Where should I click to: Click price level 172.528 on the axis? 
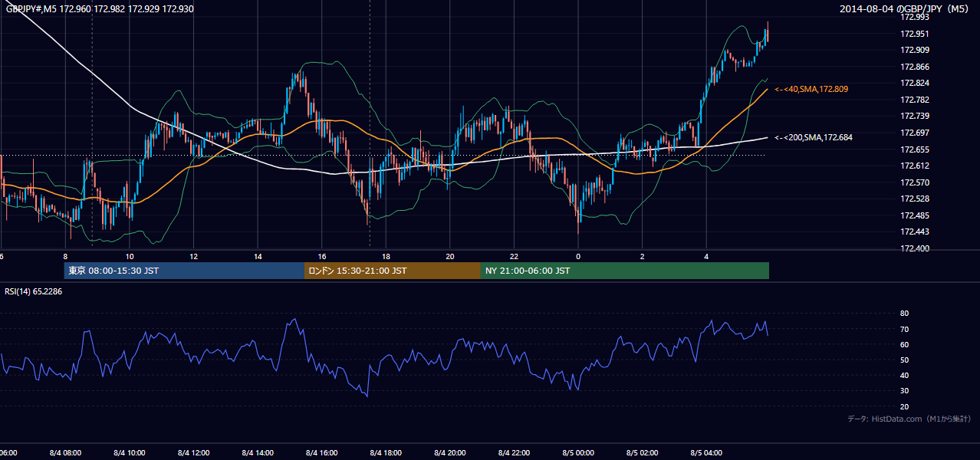pyautogui.click(x=914, y=199)
